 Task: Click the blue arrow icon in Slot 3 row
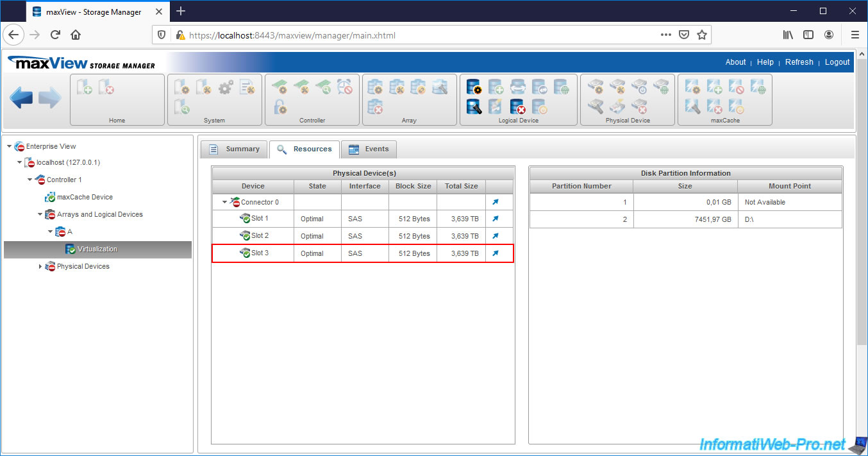[x=495, y=253]
